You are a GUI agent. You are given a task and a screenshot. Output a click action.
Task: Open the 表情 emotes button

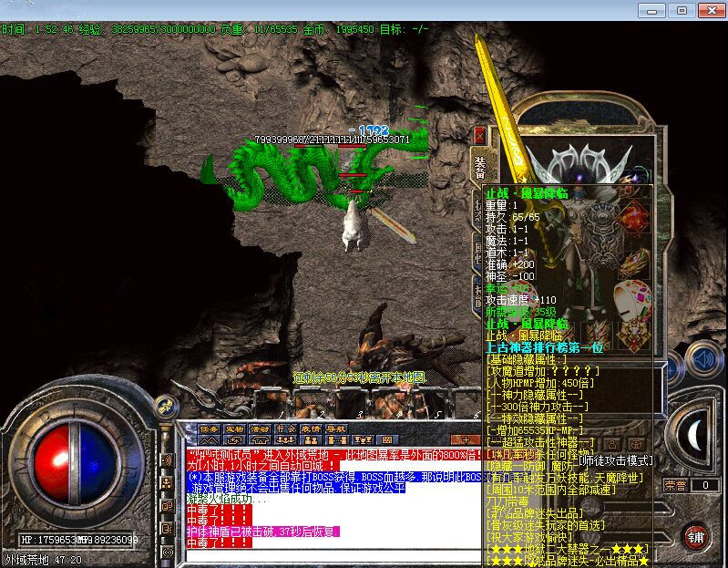click(x=311, y=429)
